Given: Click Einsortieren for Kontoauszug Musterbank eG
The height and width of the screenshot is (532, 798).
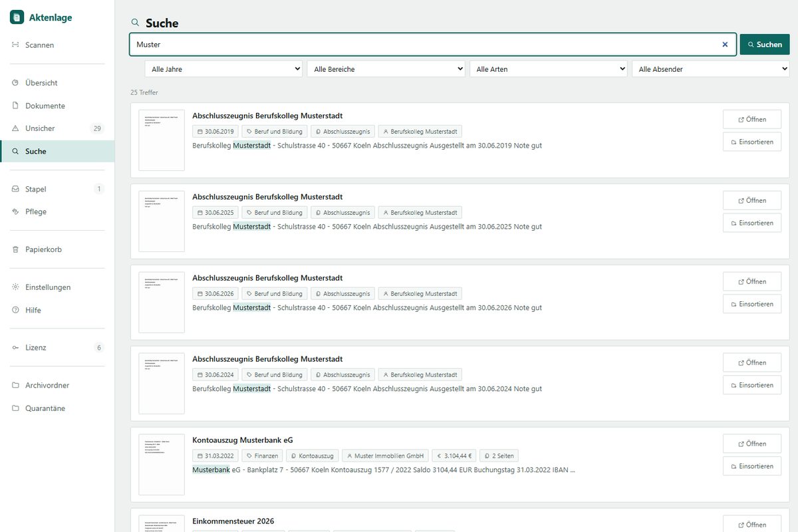Looking at the screenshot, I should pos(752,467).
